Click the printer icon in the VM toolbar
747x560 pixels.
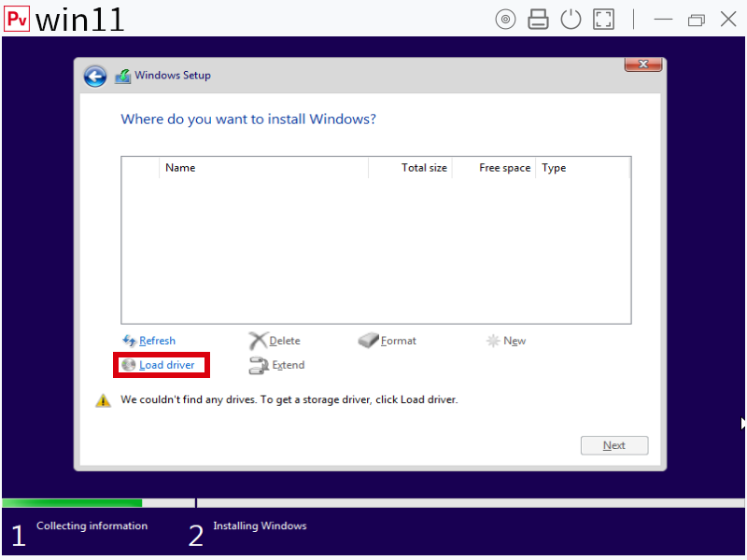[538, 20]
